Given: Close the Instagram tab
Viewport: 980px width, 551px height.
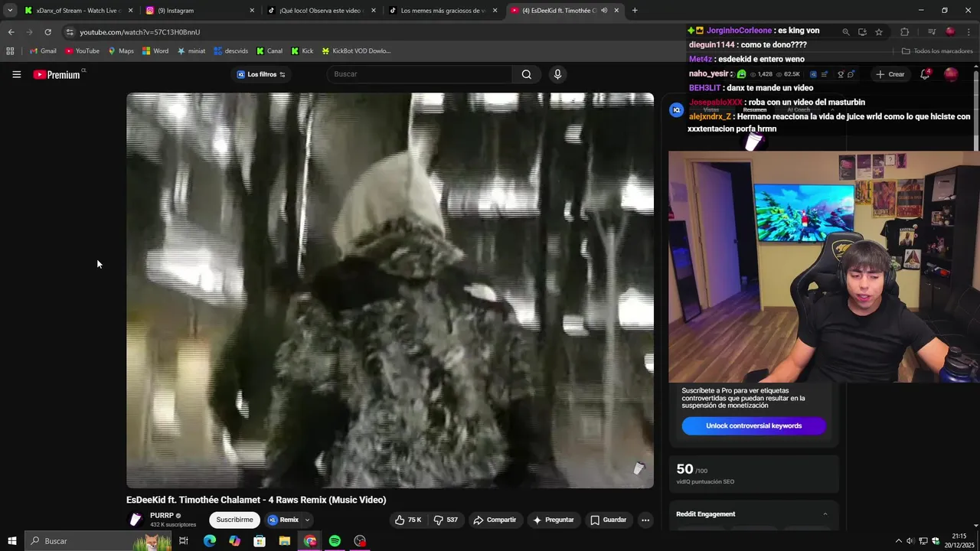Looking at the screenshot, I should point(252,11).
